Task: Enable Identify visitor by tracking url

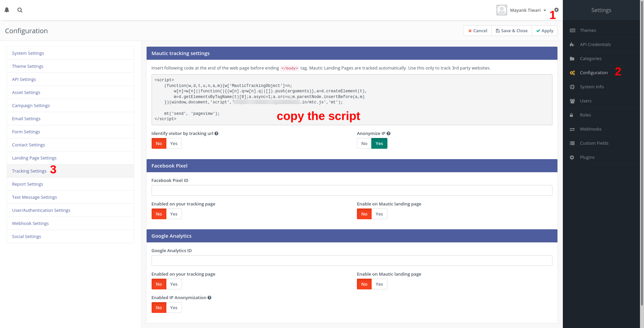Action: point(174,143)
